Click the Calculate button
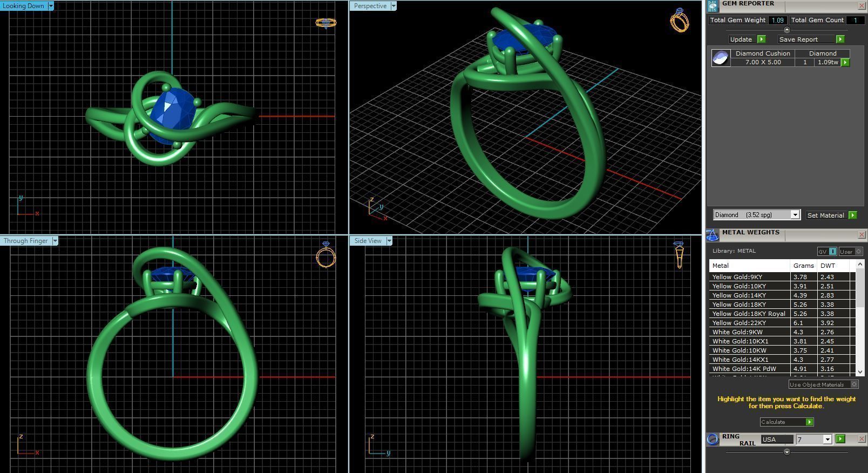 [x=782, y=422]
